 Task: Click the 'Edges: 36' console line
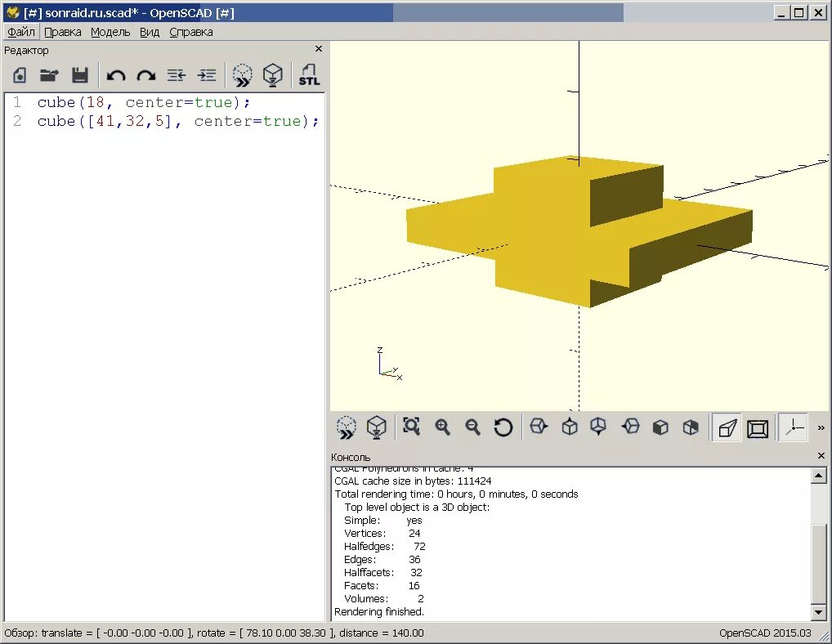coord(382,560)
